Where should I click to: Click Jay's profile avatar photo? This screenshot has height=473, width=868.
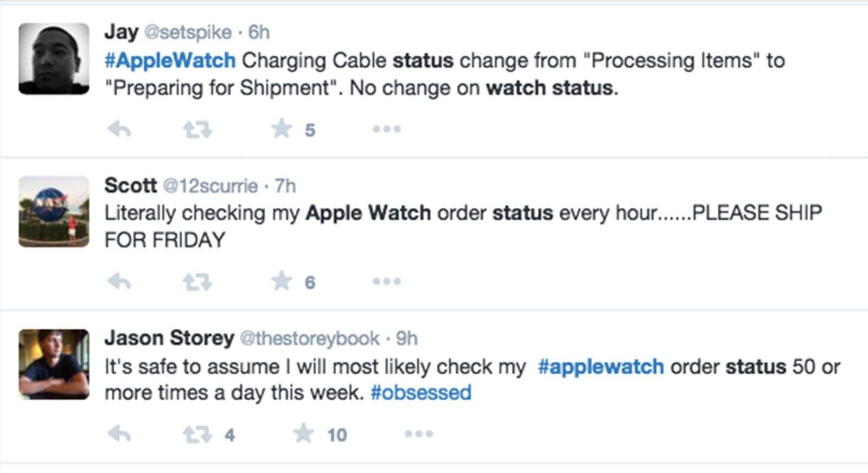54,59
